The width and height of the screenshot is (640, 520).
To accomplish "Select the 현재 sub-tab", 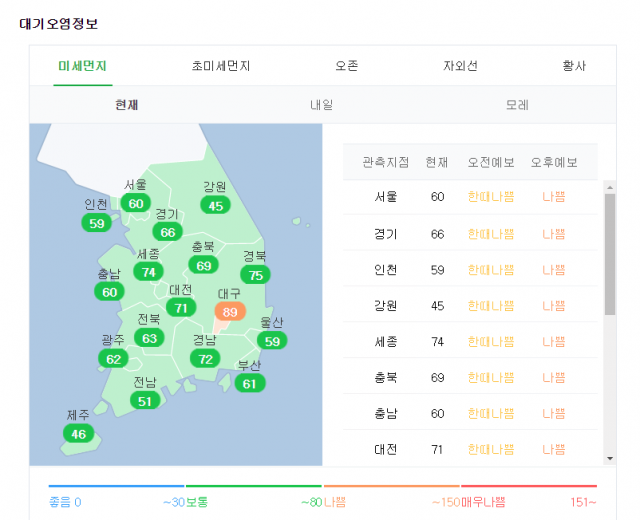I will pyautogui.click(x=127, y=105).
